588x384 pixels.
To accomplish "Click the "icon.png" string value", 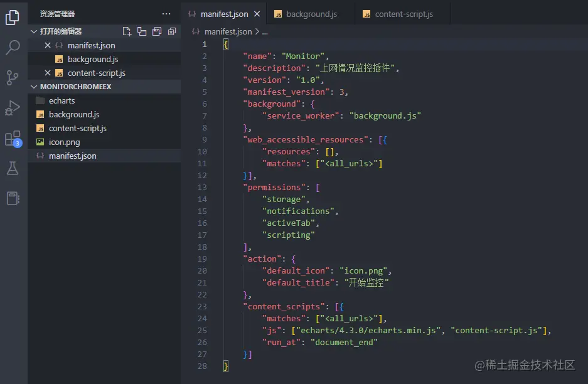I will (364, 271).
